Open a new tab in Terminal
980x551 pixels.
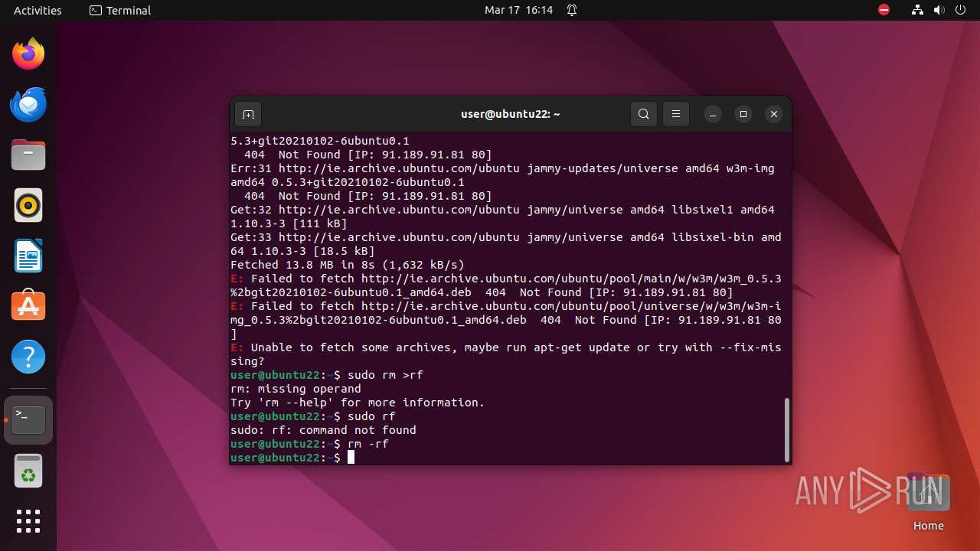(248, 114)
